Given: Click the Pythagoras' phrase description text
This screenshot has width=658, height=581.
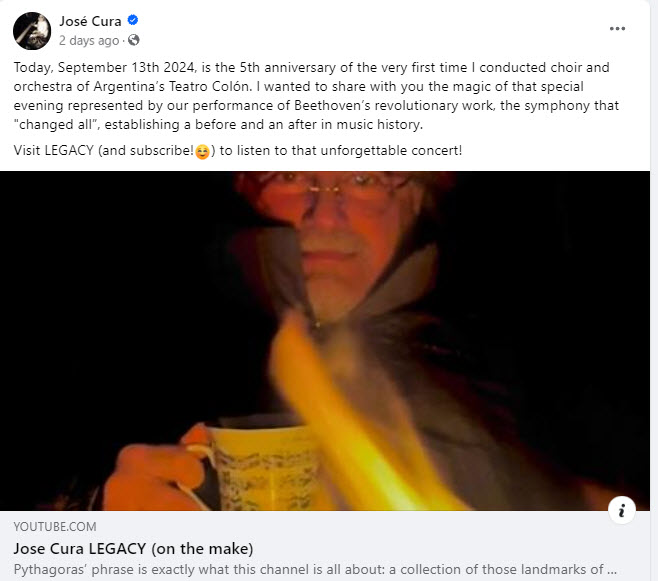Looking at the screenshot, I should pyautogui.click(x=315, y=570).
